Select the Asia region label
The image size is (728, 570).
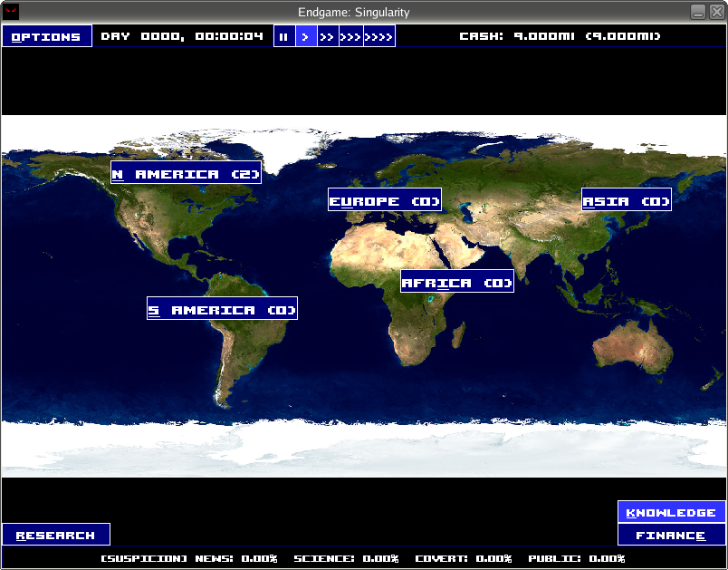[x=626, y=200]
